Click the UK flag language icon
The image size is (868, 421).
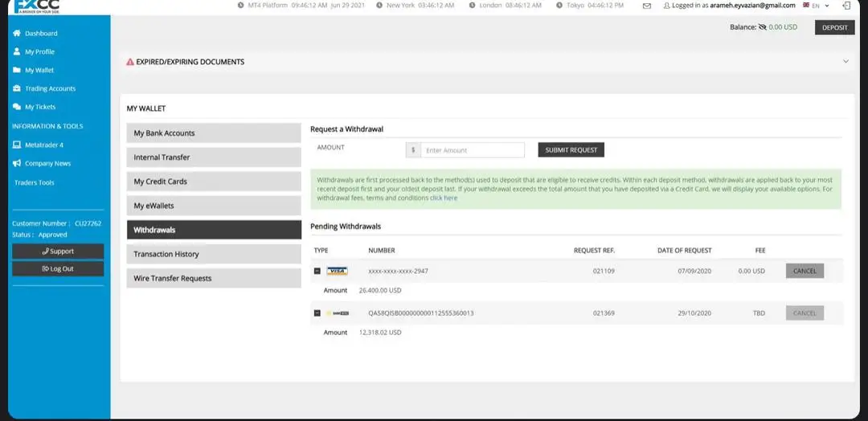(x=806, y=5)
